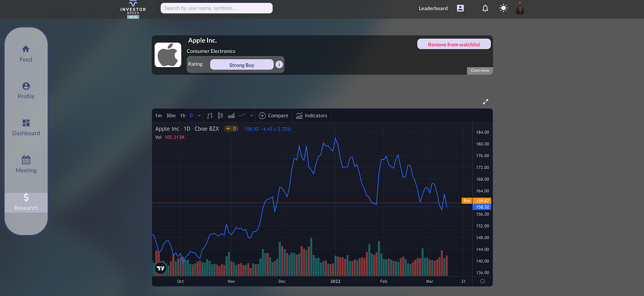Viewport: 644px width, 296px height.
Task: Open the user avatar menu
Action: tap(520, 8)
